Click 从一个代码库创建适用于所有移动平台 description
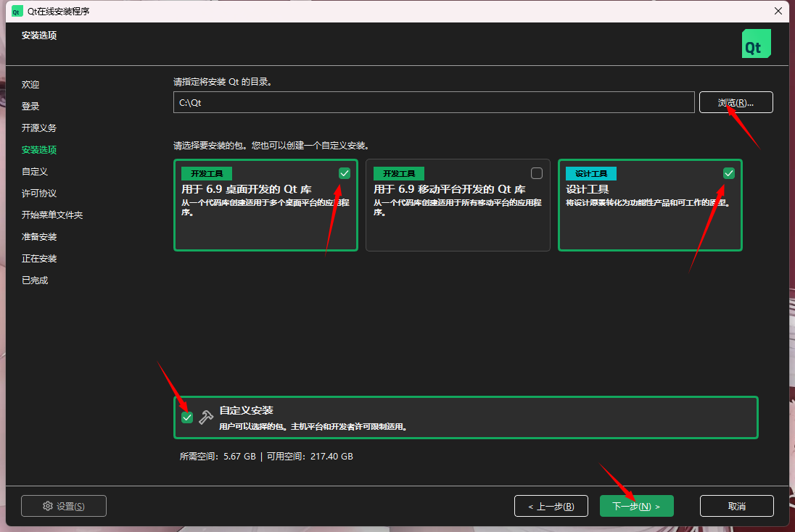Viewport: 795px width, 532px height. point(457,207)
